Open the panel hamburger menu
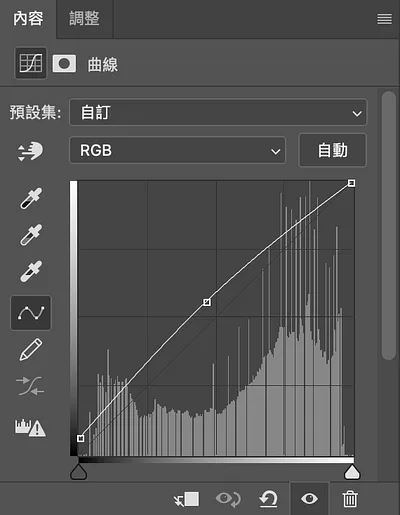 coord(384,19)
